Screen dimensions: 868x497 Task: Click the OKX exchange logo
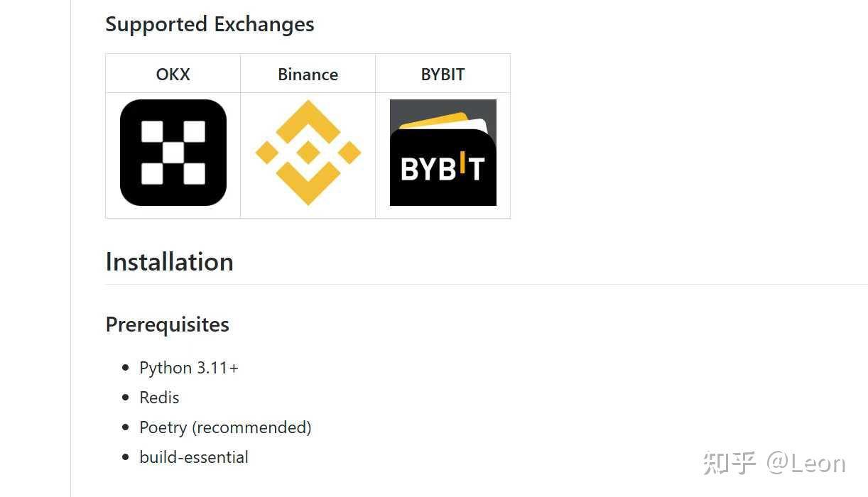click(x=173, y=153)
